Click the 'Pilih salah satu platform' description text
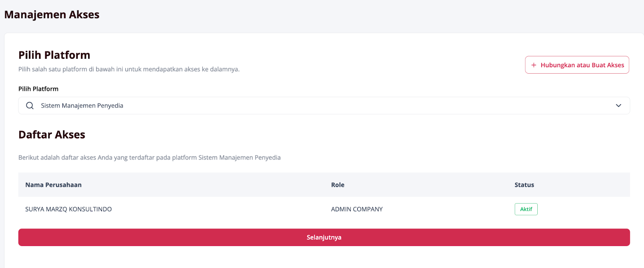644x268 pixels. click(x=129, y=69)
